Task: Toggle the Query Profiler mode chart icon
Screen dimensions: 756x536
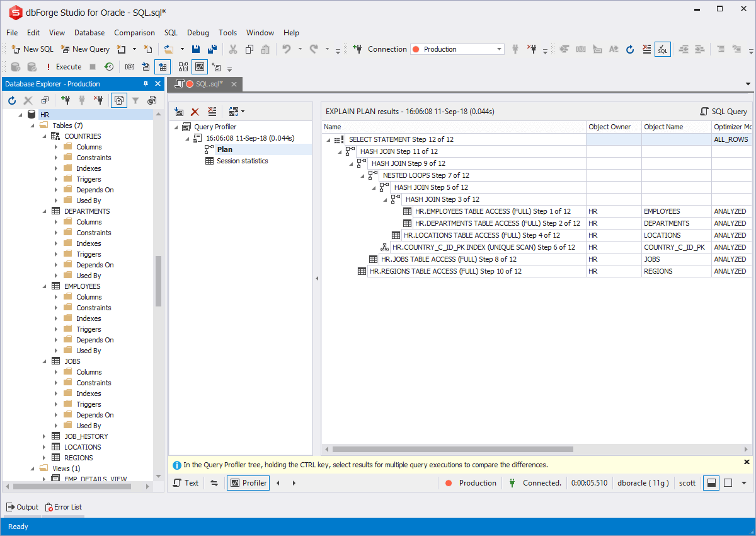Action: point(200,67)
